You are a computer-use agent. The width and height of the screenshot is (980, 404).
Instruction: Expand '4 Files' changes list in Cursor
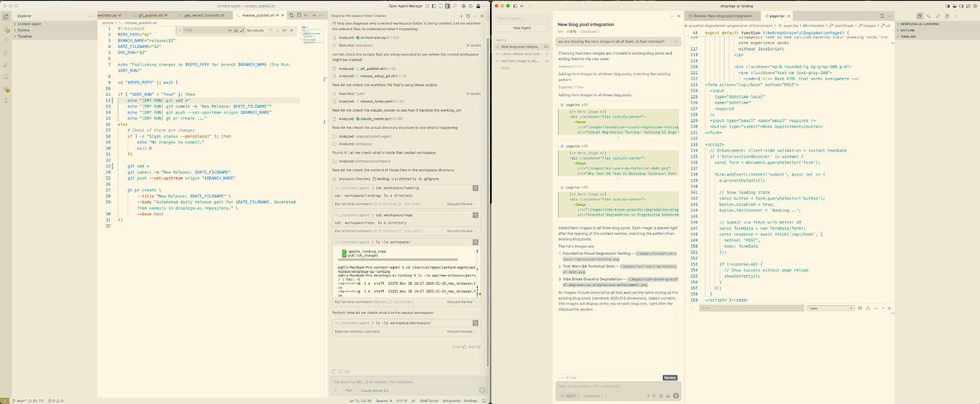(569, 378)
